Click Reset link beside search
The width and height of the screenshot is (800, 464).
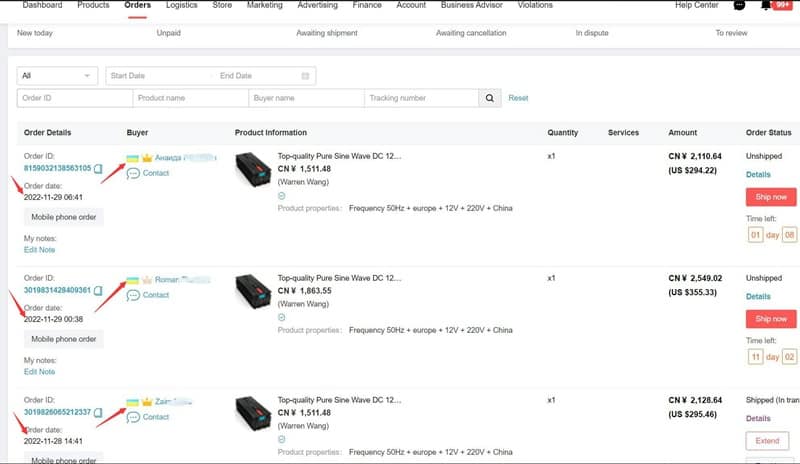pos(518,98)
